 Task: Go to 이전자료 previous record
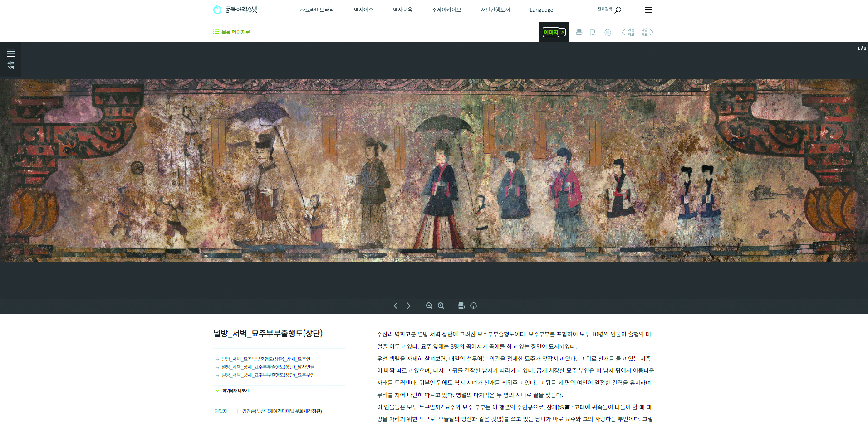point(628,32)
